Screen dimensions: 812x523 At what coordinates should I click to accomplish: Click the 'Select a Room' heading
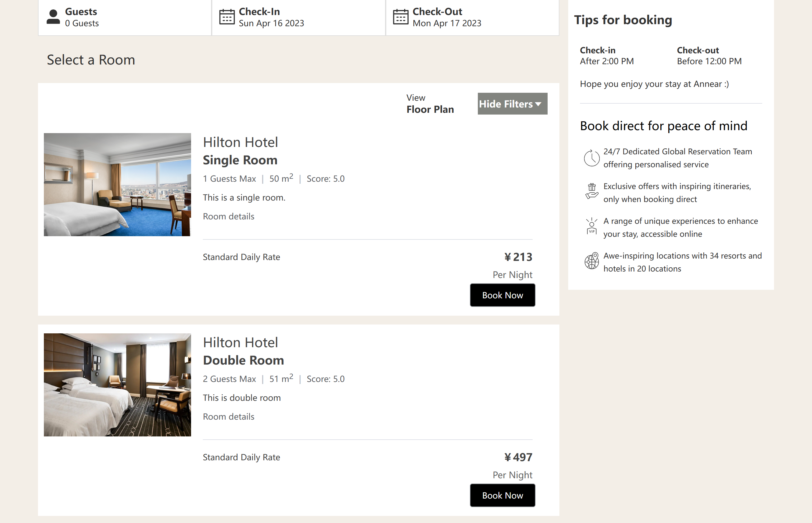pos(91,60)
